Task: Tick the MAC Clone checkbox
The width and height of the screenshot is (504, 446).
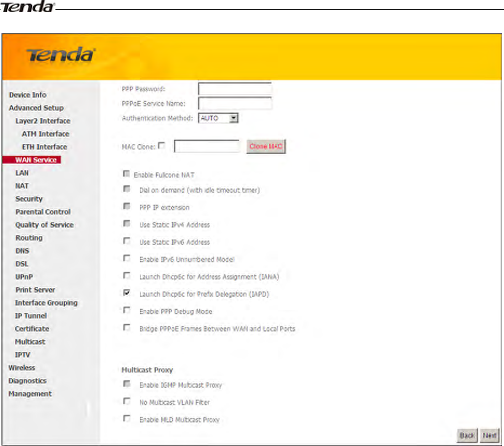Action: tap(161, 146)
